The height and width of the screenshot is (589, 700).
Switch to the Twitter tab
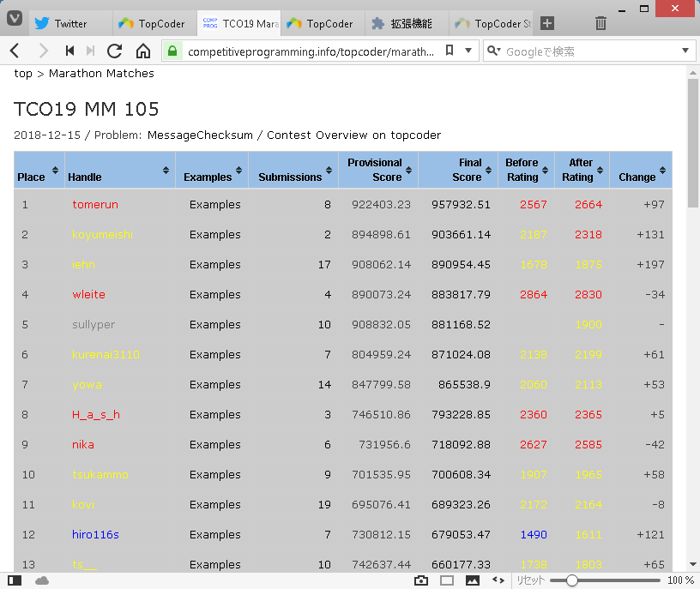click(71, 24)
